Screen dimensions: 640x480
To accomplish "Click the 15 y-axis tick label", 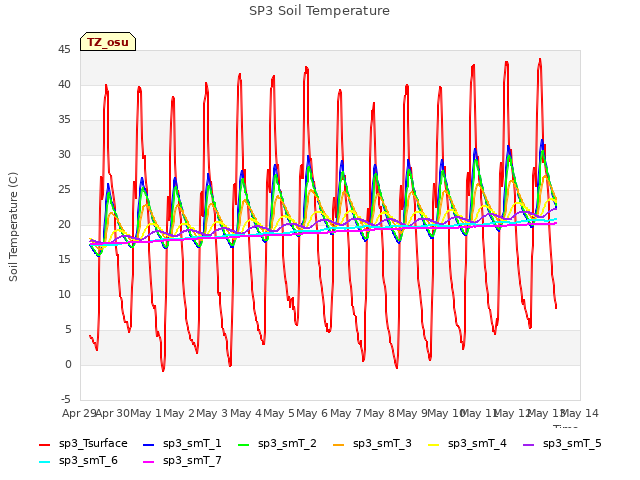I will [x=64, y=260].
